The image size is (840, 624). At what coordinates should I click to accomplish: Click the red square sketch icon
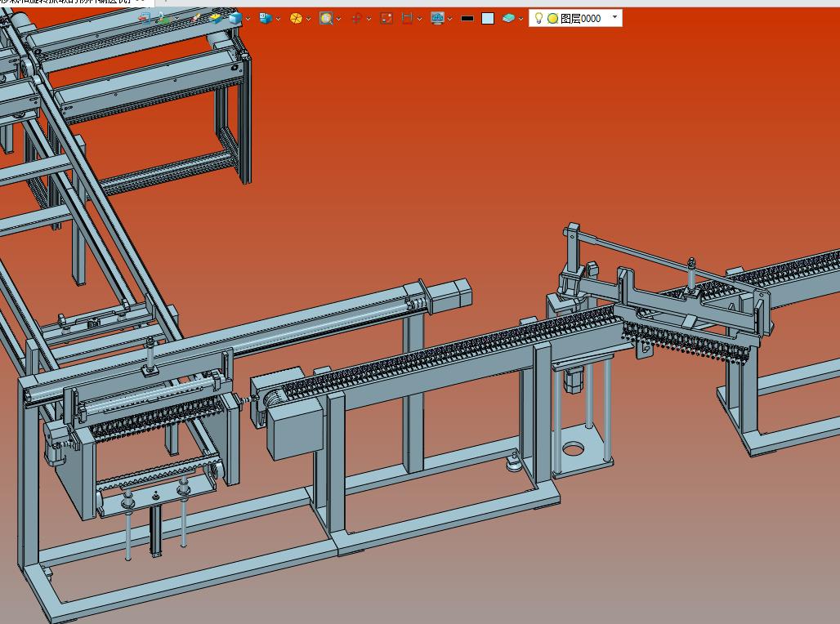[386, 18]
